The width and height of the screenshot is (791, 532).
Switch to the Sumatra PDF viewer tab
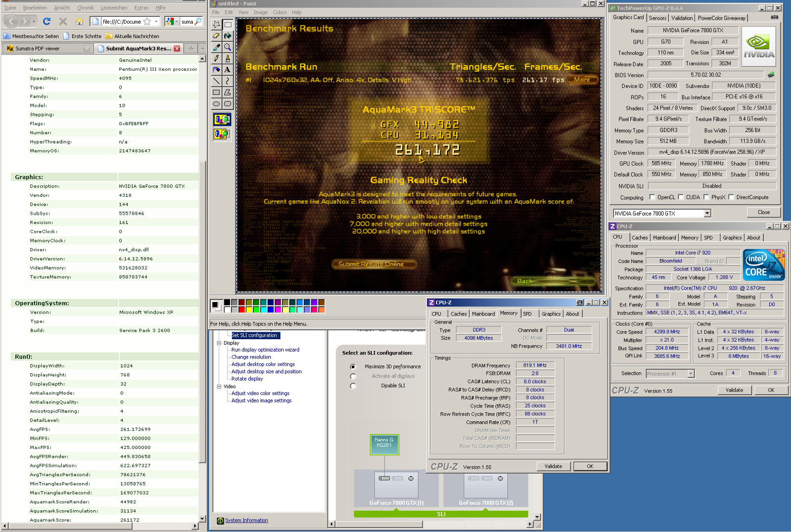click(48, 48)
